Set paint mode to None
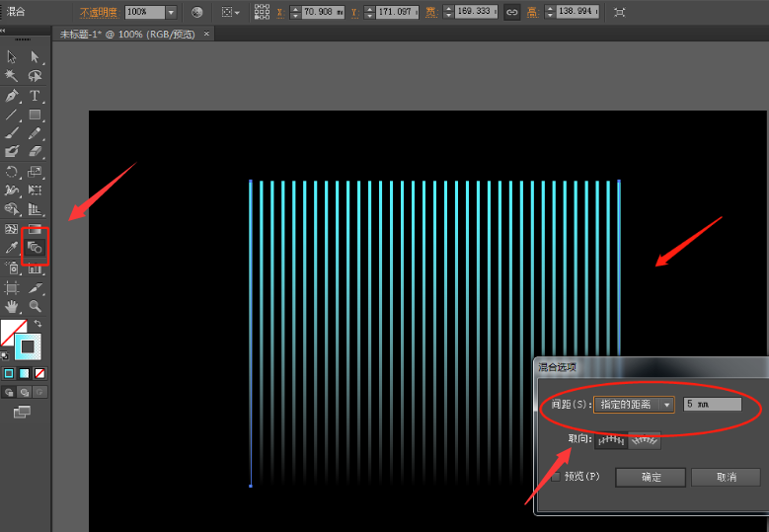Viewport: 769px width, 532px height. pos(39,374)
